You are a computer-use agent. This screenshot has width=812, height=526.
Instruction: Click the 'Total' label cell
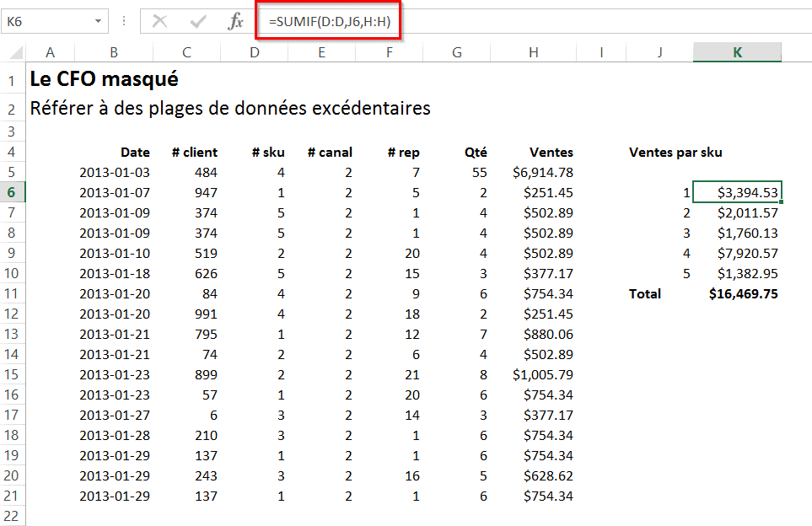pyautogui.click(x=645, y=293)
